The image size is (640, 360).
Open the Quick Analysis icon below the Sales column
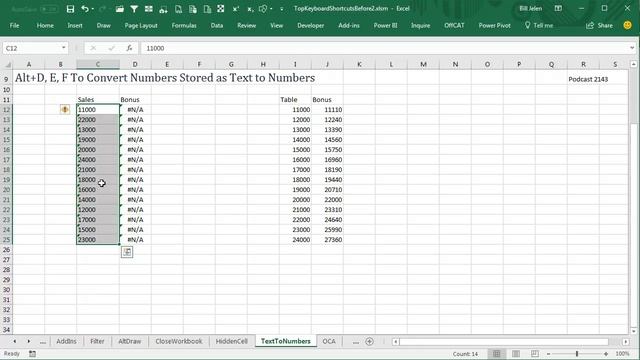tap(127, 252)
